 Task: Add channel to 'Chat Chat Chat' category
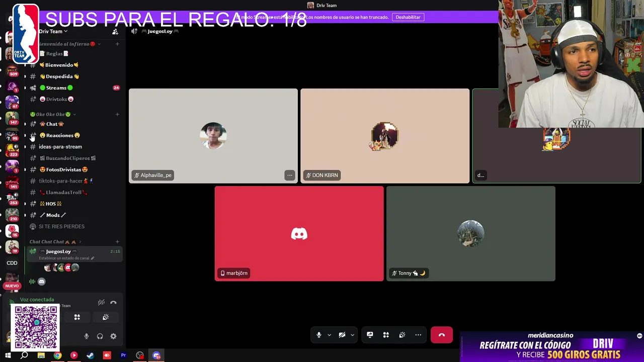(117, 242)
